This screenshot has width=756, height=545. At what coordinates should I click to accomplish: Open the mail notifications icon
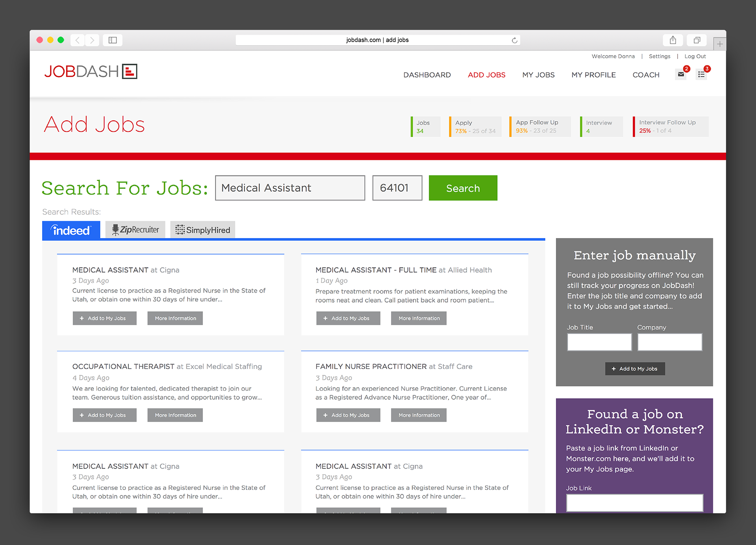click(x=681, y=74)
